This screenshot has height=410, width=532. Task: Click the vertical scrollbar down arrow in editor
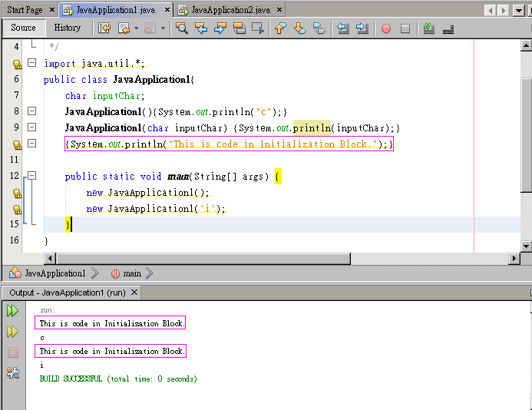[526, 246]
